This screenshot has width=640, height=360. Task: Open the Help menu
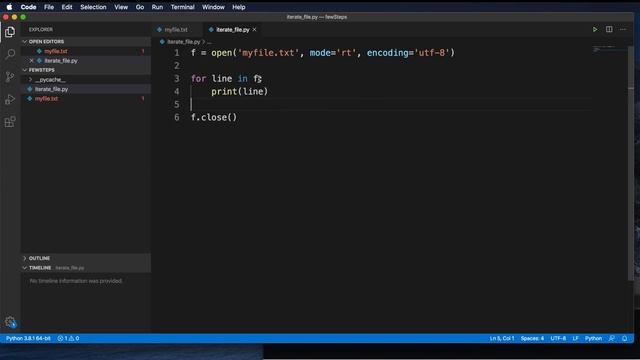(238, 7)
